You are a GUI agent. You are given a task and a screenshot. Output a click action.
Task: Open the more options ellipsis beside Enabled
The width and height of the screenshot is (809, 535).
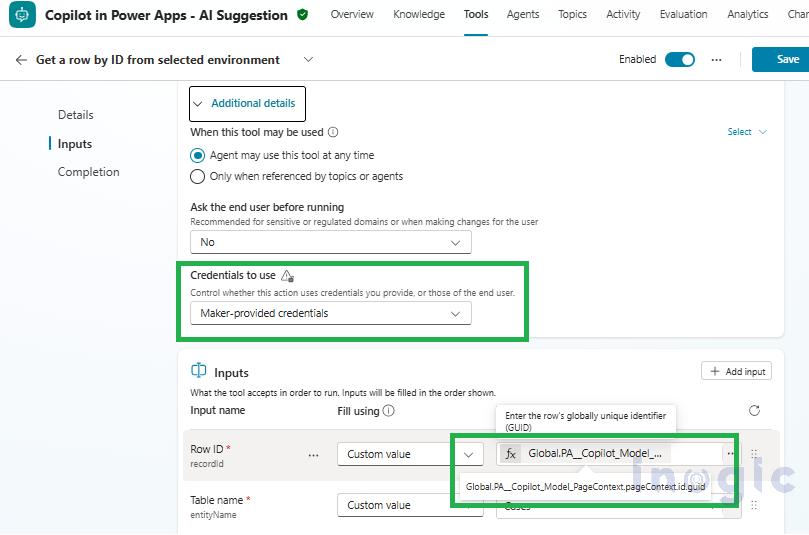tap(716, 60)
